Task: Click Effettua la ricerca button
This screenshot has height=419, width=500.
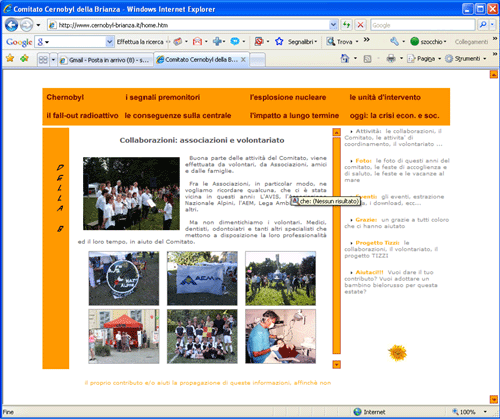Action: pos(140,42)
